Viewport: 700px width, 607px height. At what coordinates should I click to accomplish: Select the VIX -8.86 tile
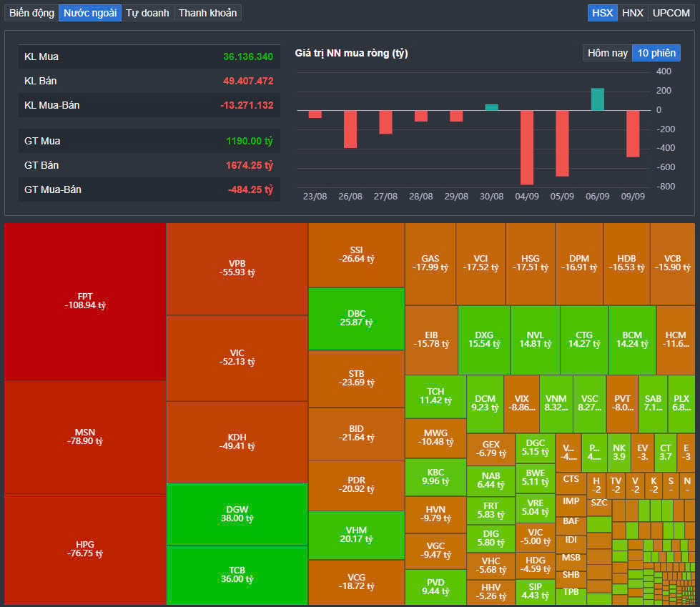[521, 403]
